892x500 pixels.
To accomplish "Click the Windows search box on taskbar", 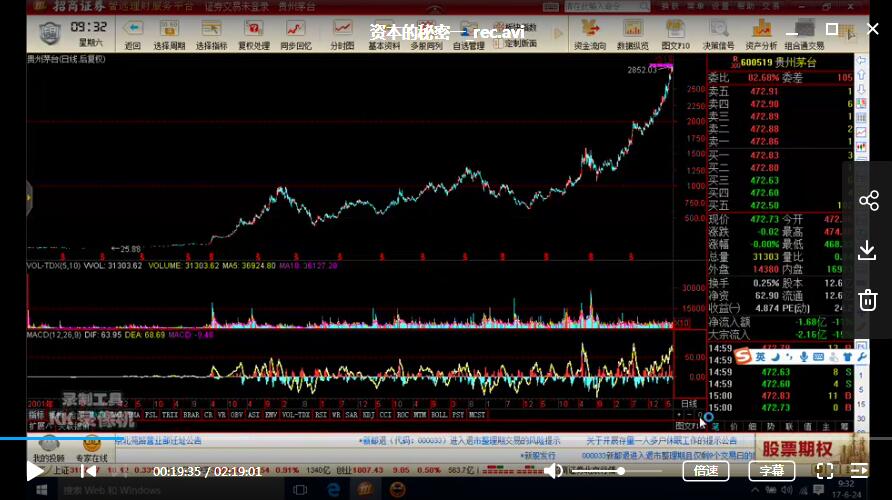I will (171, 490).
